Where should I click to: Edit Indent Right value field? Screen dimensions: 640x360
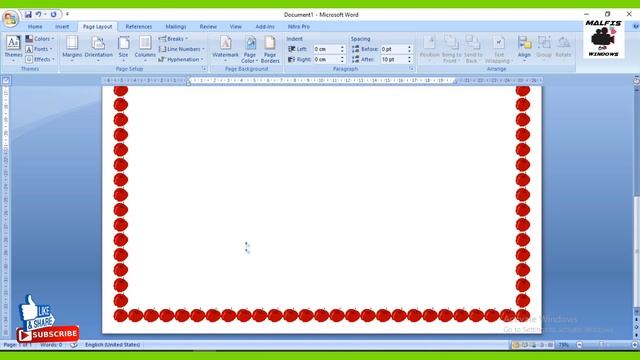point(326,59)
